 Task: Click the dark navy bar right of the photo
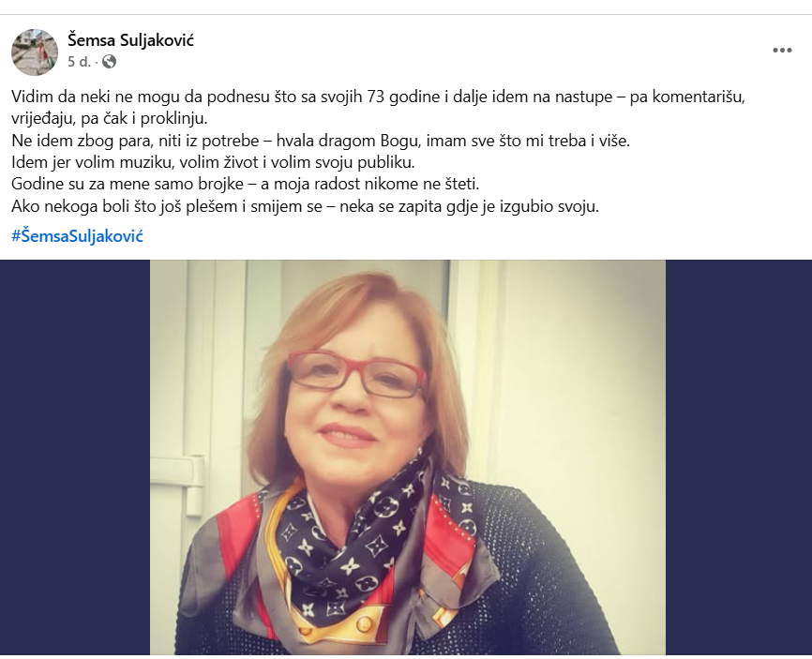click(x=739, y=457)
